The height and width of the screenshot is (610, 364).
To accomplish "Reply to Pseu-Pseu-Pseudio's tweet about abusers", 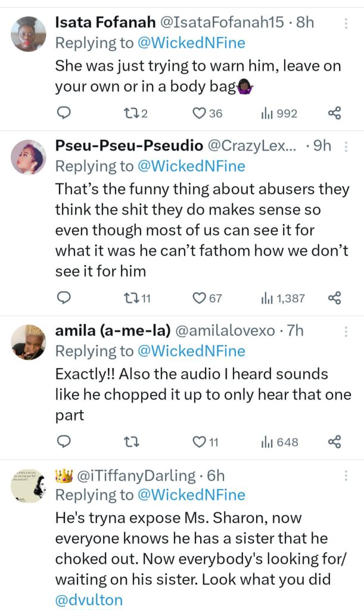I will (64, 298).
